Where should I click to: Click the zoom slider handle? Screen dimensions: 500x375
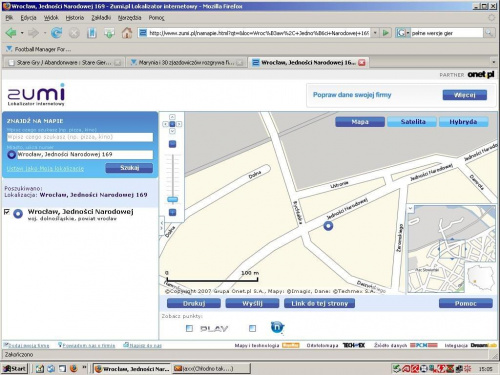pyautogui.click(x=172, y=200)
